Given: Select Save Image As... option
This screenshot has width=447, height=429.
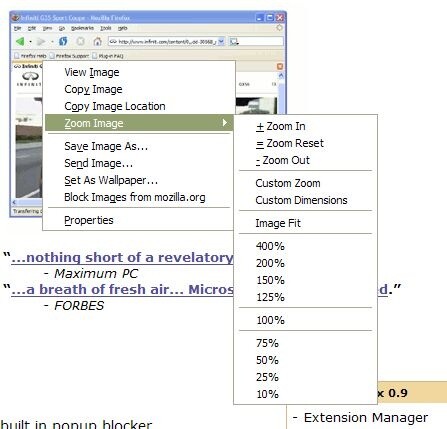Looking at the screenshot, I should point(106,146).
